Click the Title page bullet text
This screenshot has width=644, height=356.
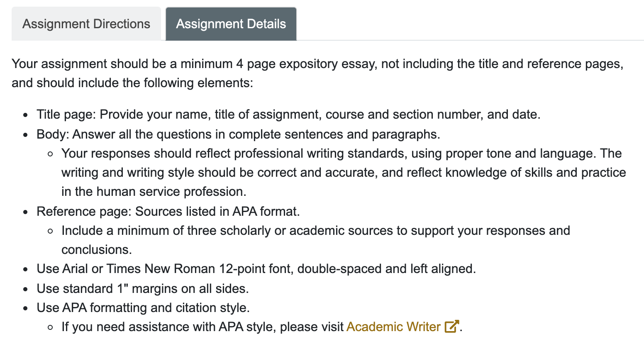pyautogui.click(x=288, y=114)
